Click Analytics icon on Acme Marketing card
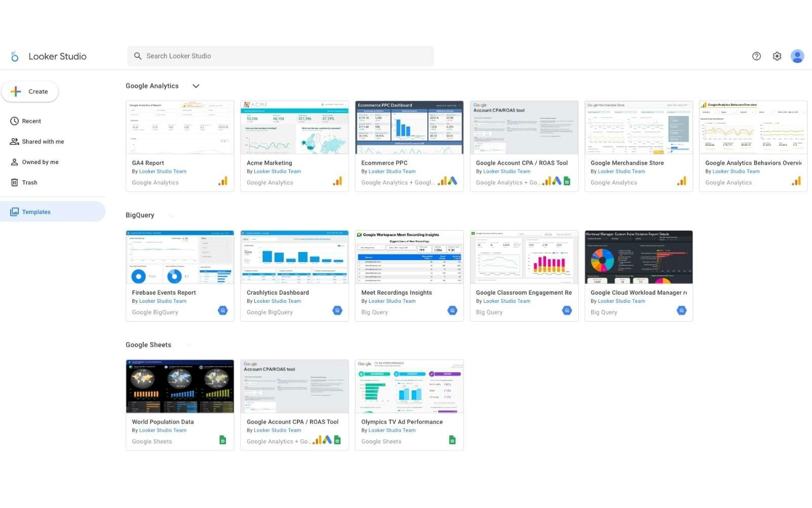 pyautogui.click(x=337, y=181)
